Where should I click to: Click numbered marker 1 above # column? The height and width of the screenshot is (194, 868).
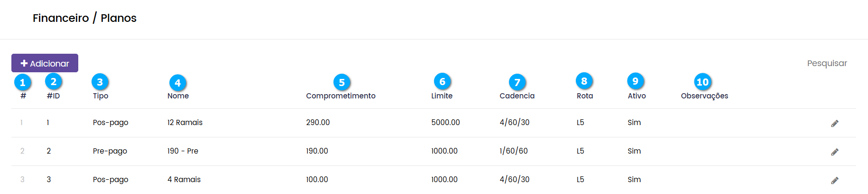[x=23, y=82]
